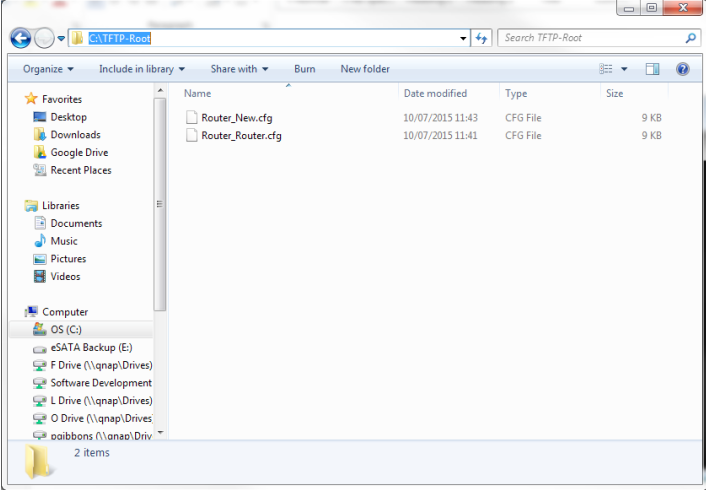Click the OS (C:) drive icon
Image resolution: width=706 pixels, height=490 pixels.
[x=40, y=329]
